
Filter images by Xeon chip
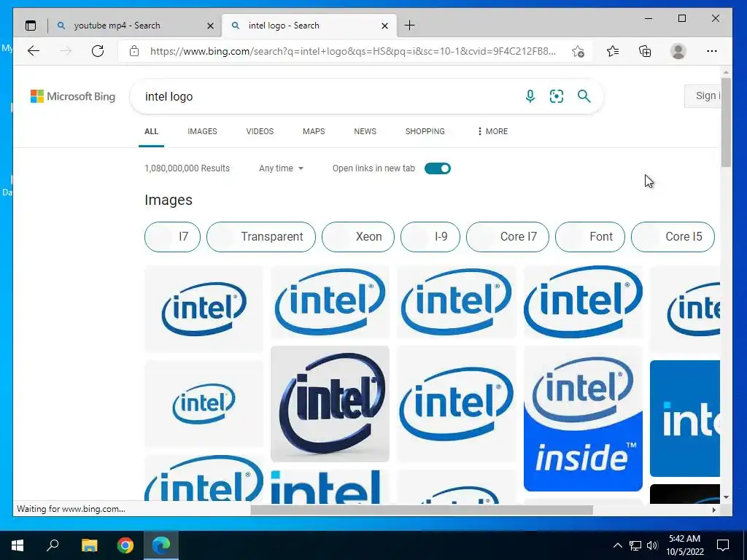point(358,237)
